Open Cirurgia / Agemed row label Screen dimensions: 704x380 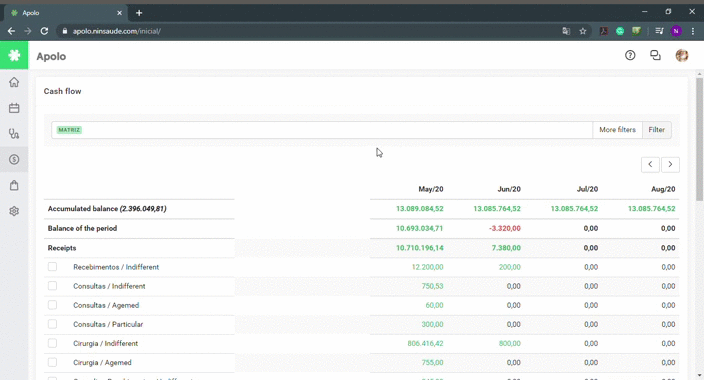point(102,362)
